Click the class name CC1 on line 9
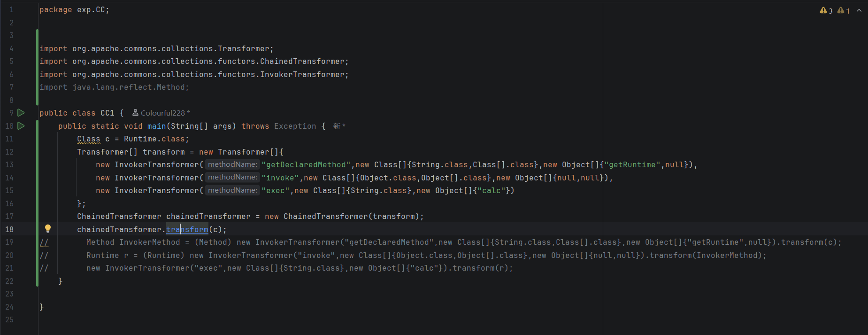Image resolution: width=868 pixels, height=335 pixels. coord(108,113)
